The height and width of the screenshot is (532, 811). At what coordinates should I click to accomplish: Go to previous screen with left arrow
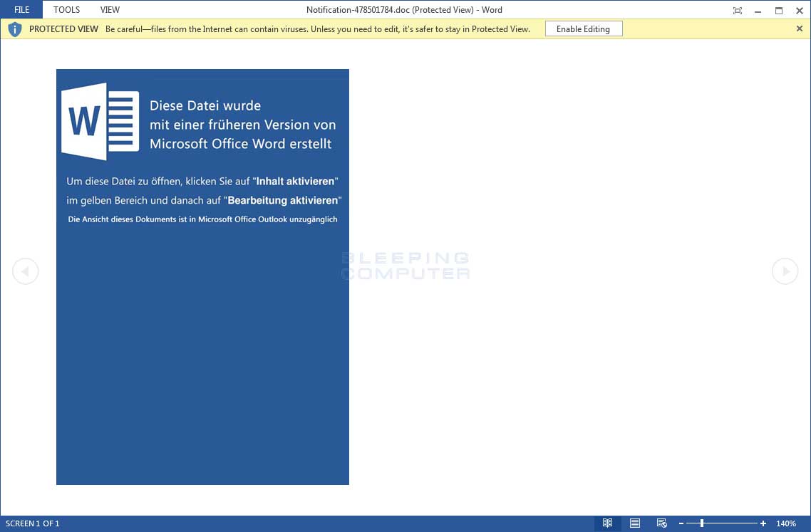pyautogui.click(x=26, y=271)
